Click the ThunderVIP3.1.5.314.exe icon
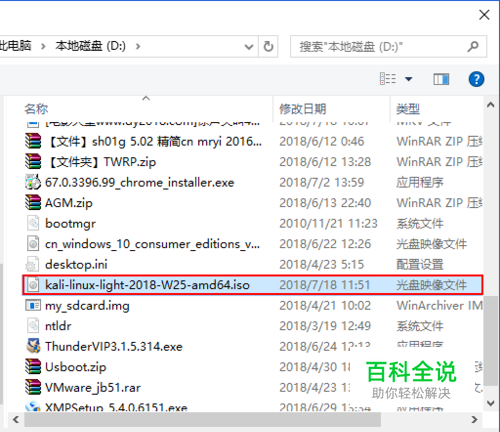This screenshot has width=500, height=432. (x=33, y=346)
